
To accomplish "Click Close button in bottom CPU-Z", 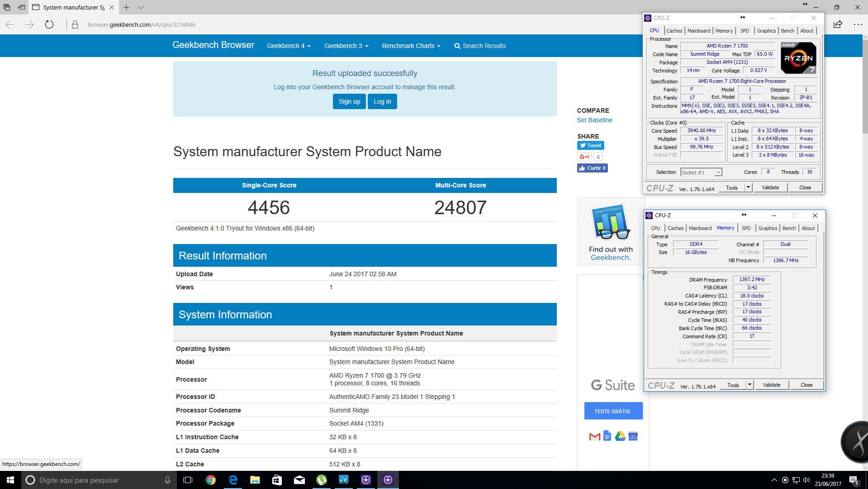I will coord(806,385).
